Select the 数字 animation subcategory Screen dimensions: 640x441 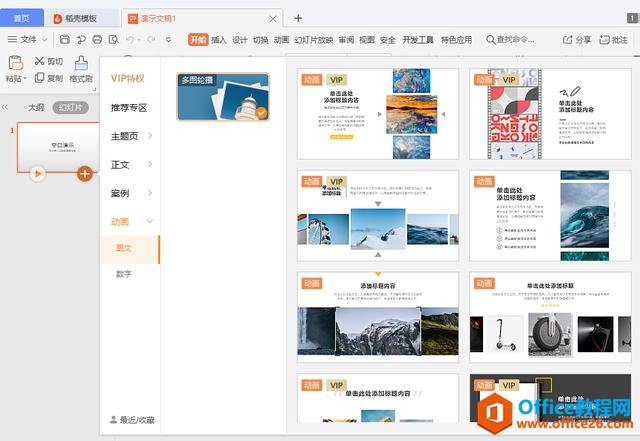(124, 273)
